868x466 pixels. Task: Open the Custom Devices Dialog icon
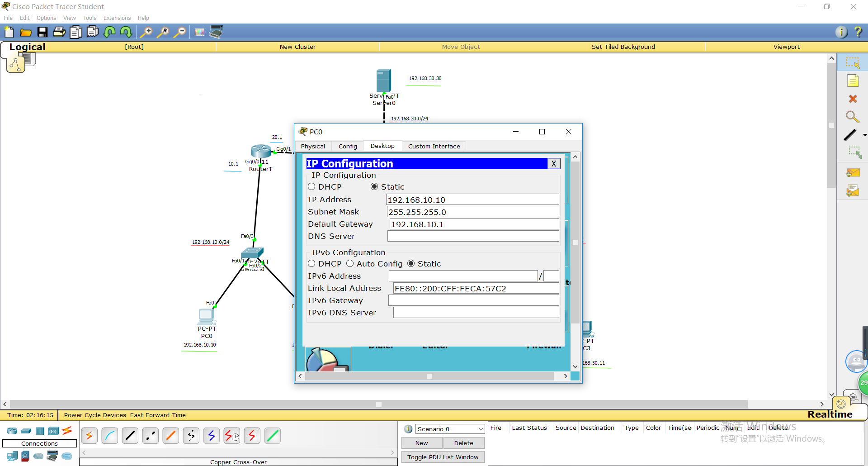(x=216, y=32)
